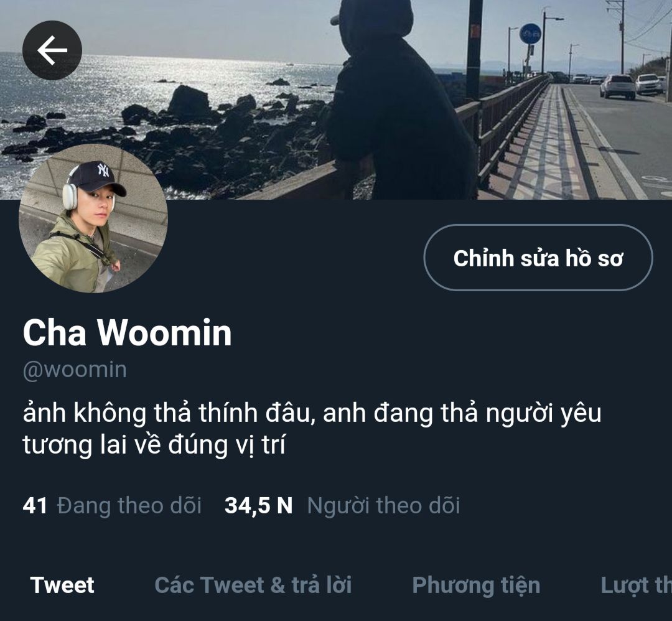Open the seaside header banner image
Viewport: 672px width, 621px height.
(x=336, y=100)
